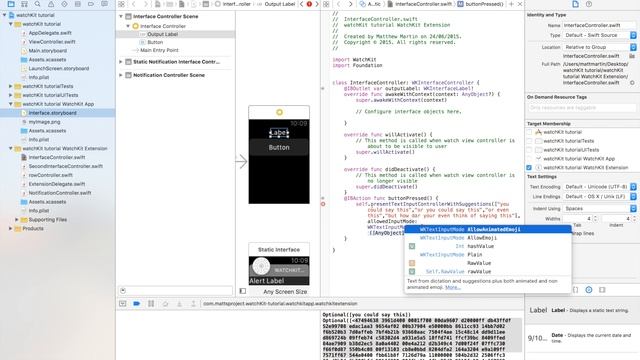
Task: Open the debug navigator icon
Action: point(78,4)
